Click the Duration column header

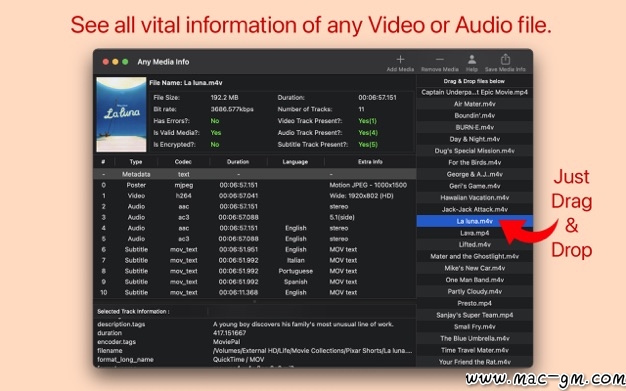[238, 162]
